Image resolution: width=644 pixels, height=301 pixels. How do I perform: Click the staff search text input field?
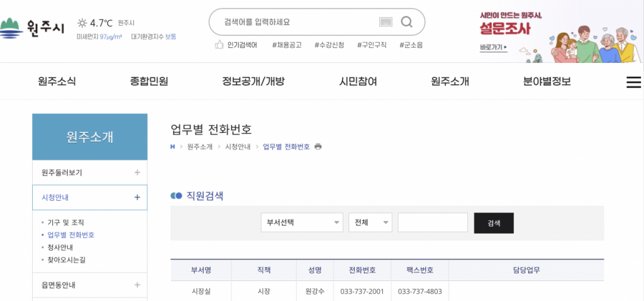coord(433,223)
